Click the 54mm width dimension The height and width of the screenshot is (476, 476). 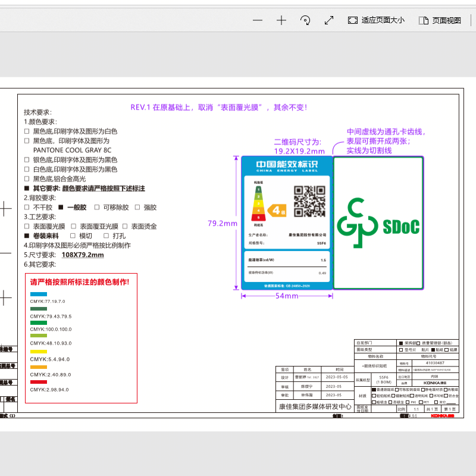click(287, 296)
